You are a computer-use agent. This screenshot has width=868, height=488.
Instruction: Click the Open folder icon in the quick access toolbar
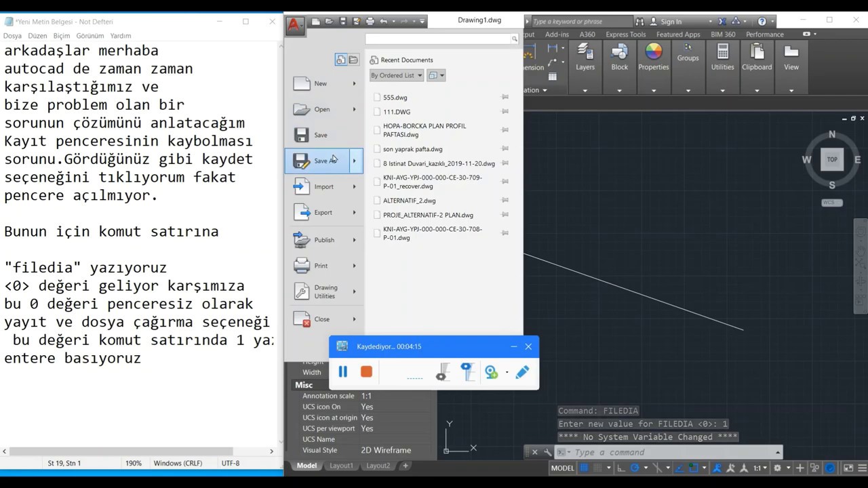tap(330, 22)
